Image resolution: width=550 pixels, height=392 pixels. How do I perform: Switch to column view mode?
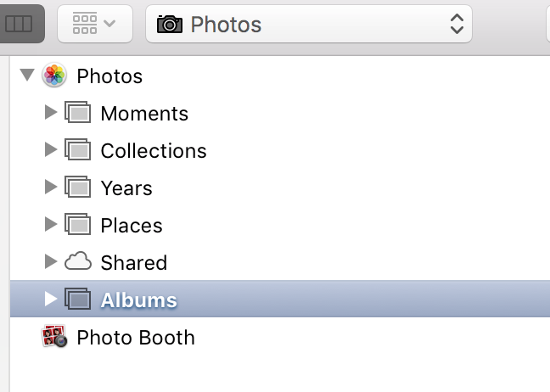point(20,24)
